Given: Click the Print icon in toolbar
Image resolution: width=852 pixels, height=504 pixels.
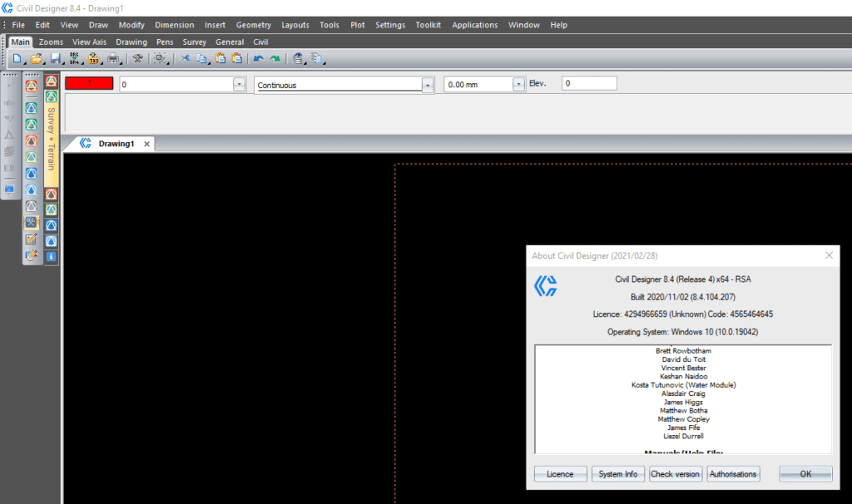Looking at the screenshot, I should point(113,59).
